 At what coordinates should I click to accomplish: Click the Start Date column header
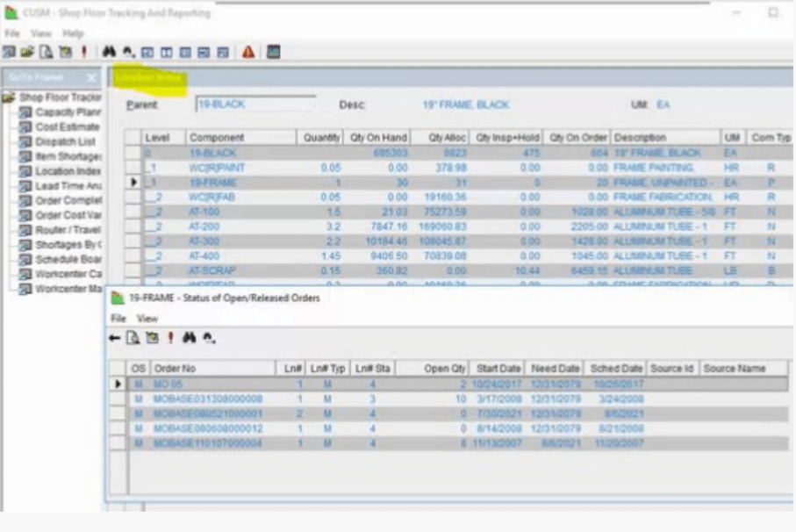497,369
